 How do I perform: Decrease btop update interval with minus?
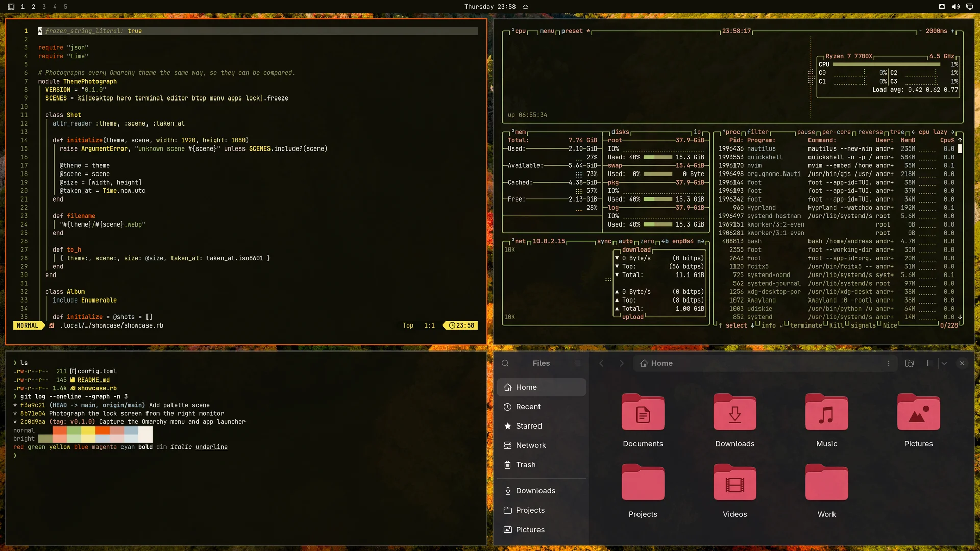921,31
